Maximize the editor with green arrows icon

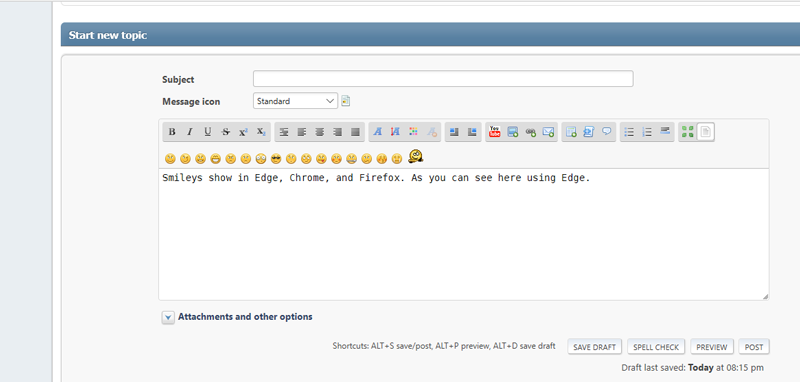(687, 132)
